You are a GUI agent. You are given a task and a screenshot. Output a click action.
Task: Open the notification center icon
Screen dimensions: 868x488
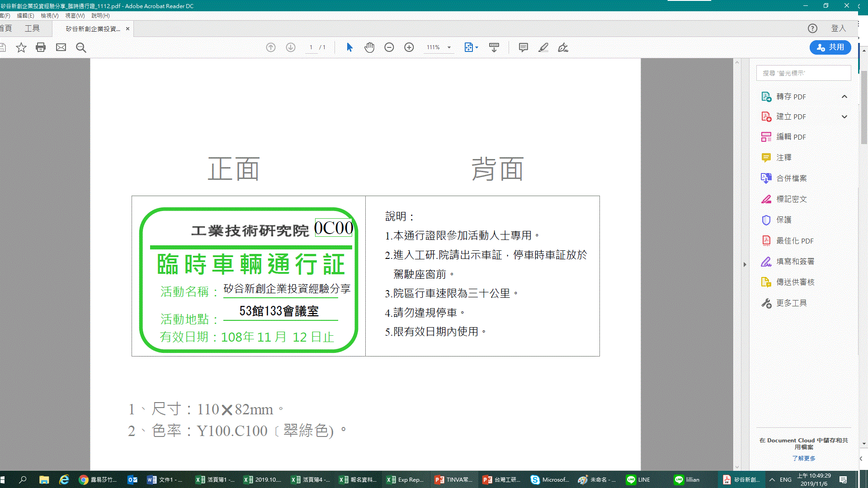coord(843,479)
